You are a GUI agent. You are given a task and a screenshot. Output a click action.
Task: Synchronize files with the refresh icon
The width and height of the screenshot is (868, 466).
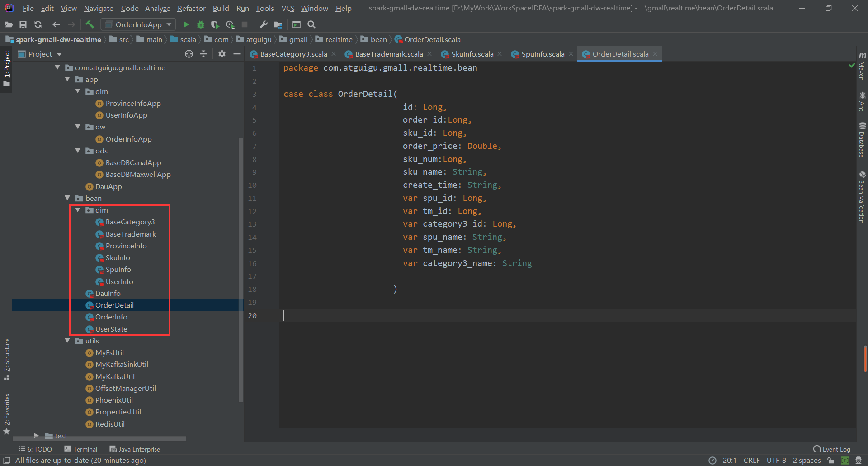(38, 24)
